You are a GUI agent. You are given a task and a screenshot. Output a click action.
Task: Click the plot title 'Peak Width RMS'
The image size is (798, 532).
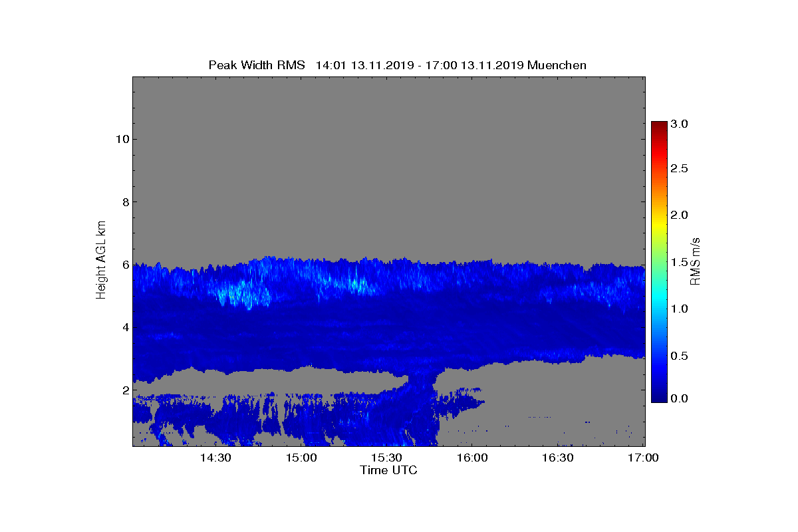click(257, 65)
